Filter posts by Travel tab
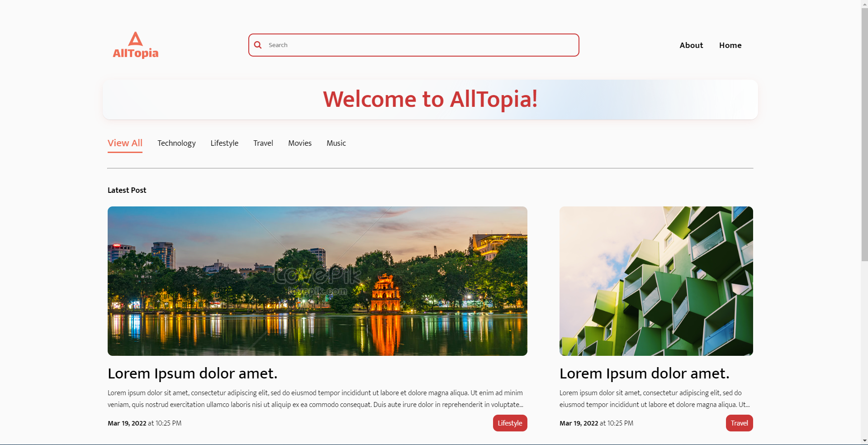 (263, 143)
